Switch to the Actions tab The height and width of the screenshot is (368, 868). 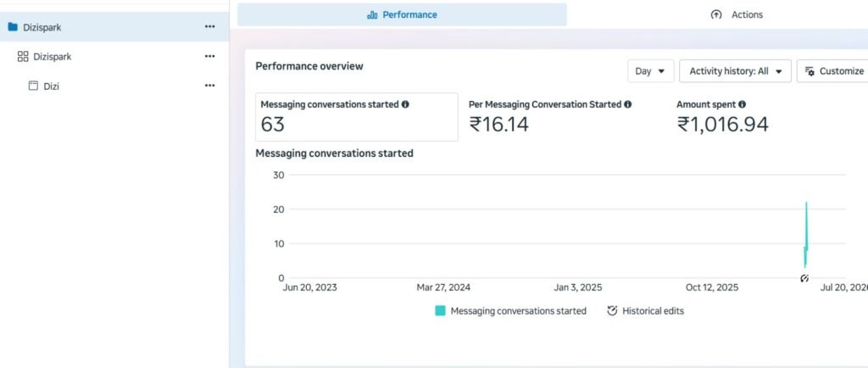[737, 15]
